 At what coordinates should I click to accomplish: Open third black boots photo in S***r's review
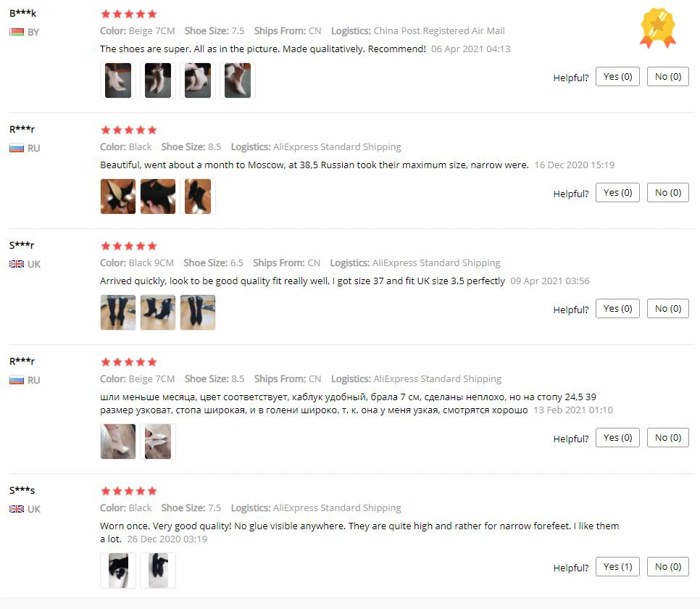(x=198, y=312)
